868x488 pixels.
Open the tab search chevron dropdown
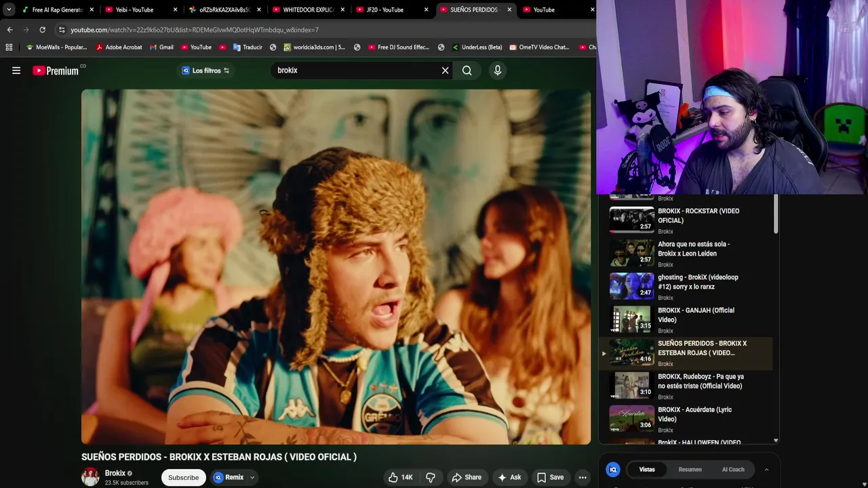[9, 9]
